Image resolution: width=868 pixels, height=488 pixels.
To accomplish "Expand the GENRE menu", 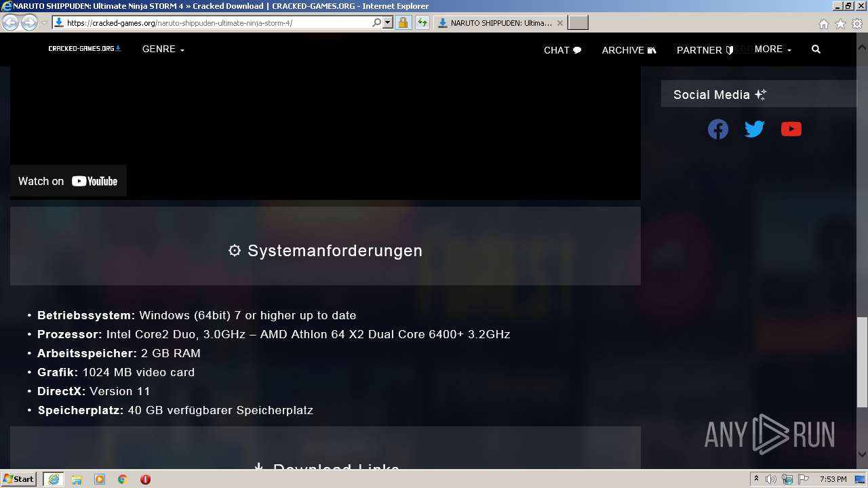I will pyautogui.click(x=163, y=49).
